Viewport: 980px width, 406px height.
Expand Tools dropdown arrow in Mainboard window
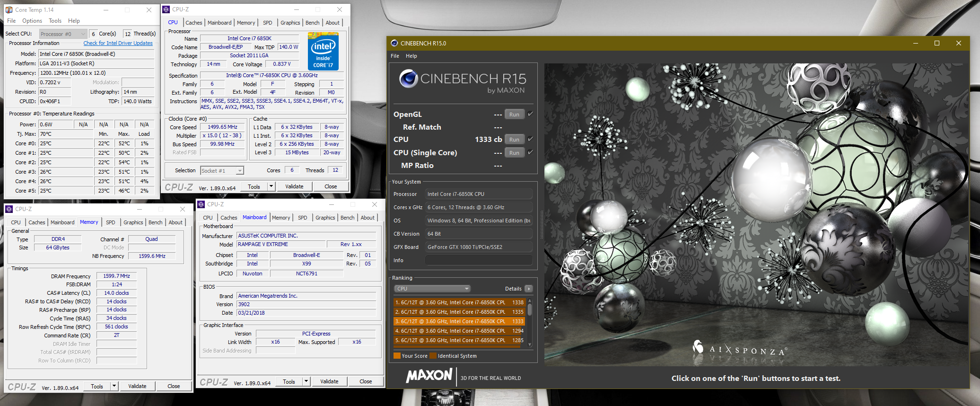coord(306,381)
